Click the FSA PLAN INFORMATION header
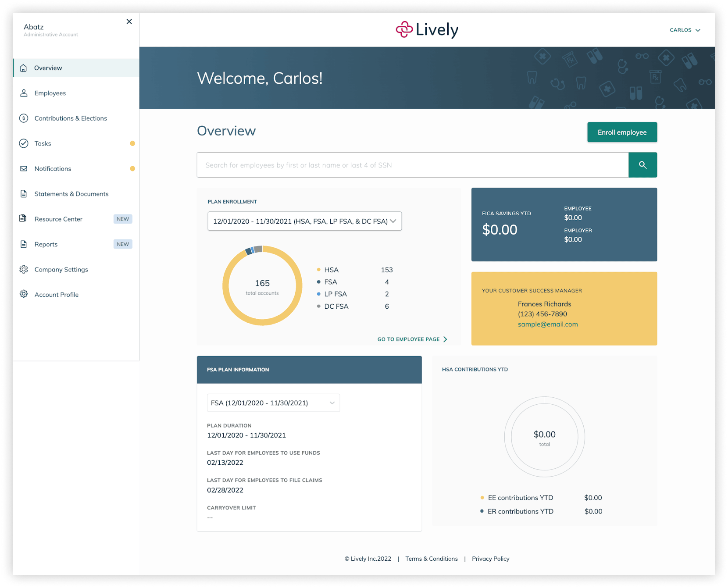This screenshot has width=728, height=588. click(309, 370)
